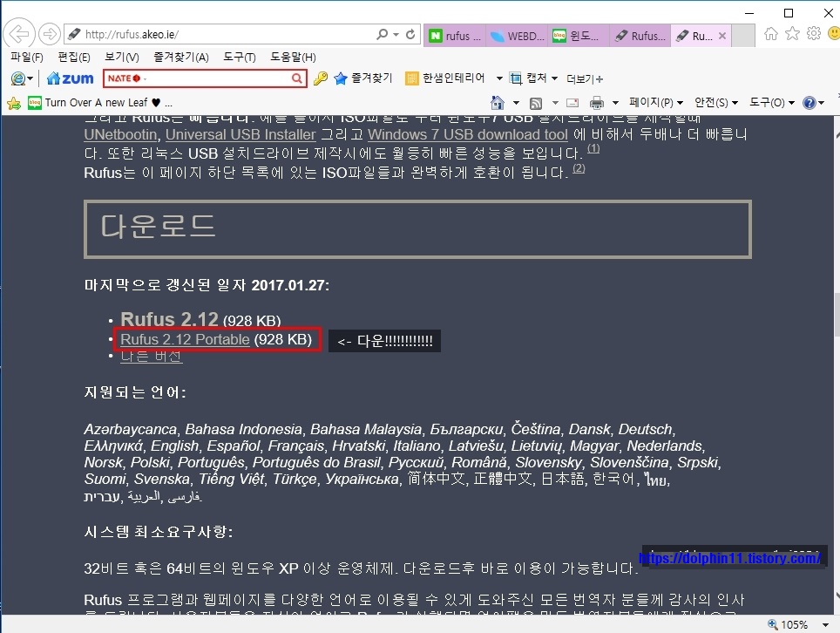The width and height of the screenshot is (840, 633).
Task: Expand the 캡처 dropdown arrow
Action: [554, 78]
